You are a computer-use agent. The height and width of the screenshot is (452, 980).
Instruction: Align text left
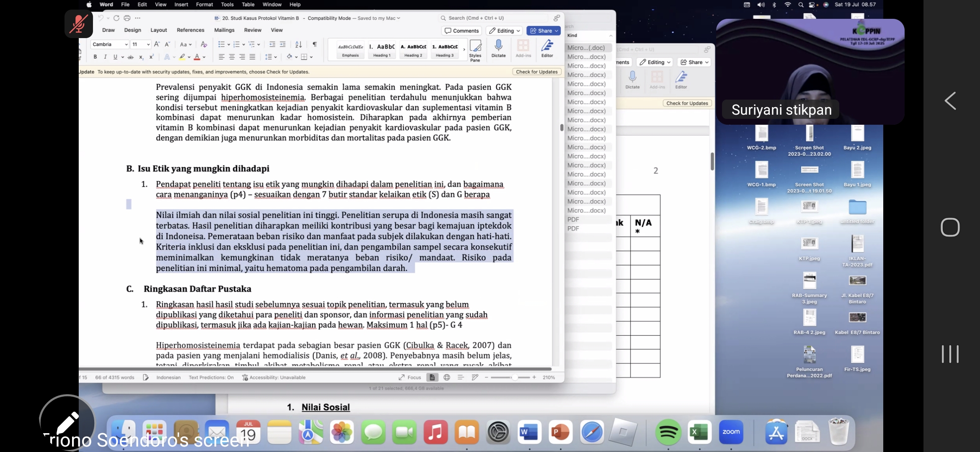pyautogui.click(x=222, y=57)
